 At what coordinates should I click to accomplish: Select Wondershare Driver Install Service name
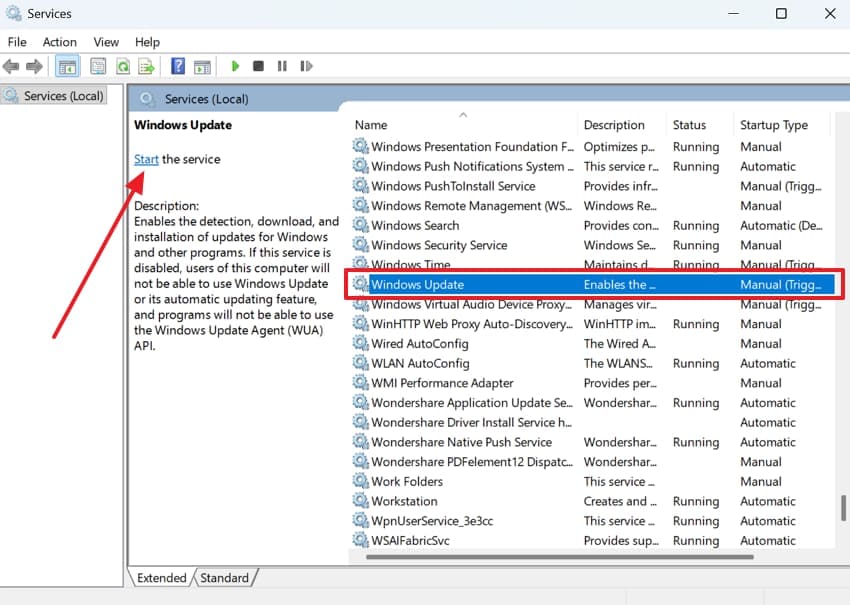472,422
